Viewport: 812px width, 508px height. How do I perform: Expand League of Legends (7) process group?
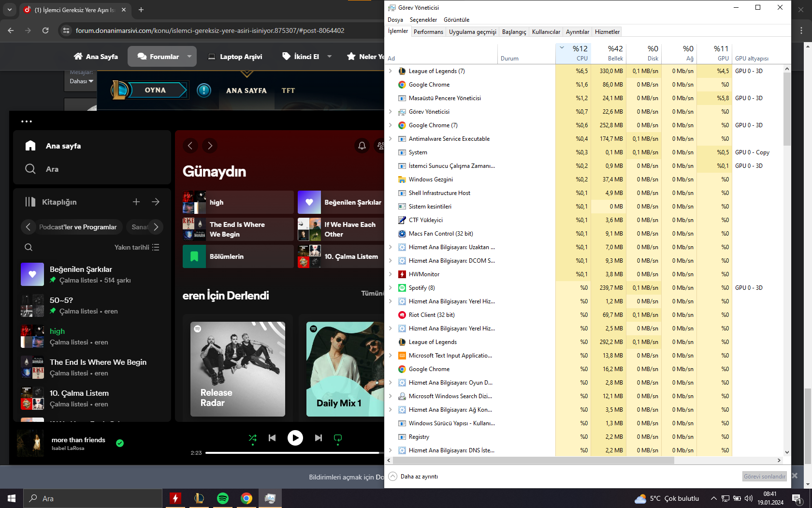(x=391, y=71)
